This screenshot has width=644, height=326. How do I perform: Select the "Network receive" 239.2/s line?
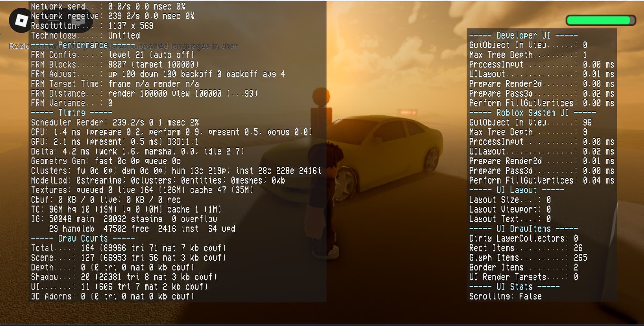pyautogui.click(x=113, y=16)
